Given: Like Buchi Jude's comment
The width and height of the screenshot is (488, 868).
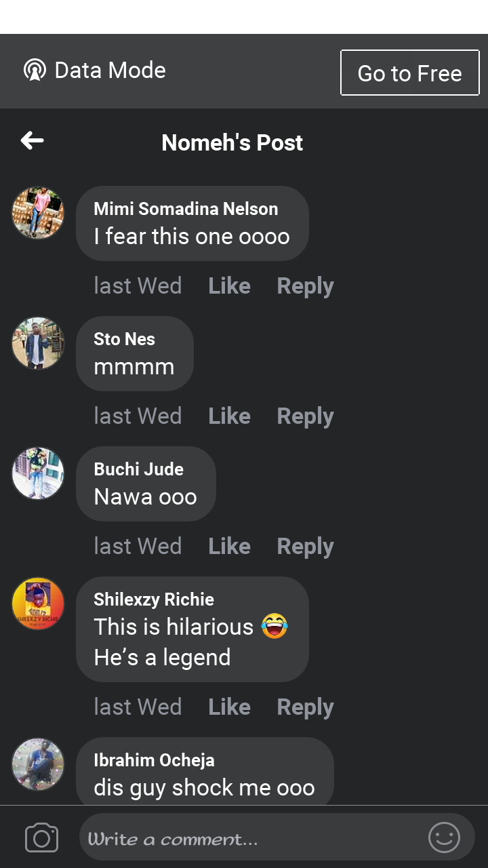Looking at the screenshot, I should (229, 547).
